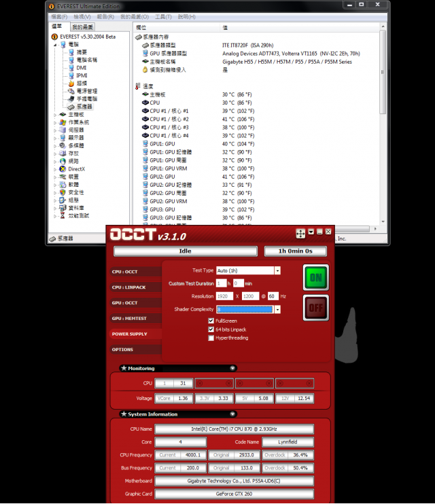Minimize the OCCT window
This screenshot has height=504, width=435.
point(319,232)
